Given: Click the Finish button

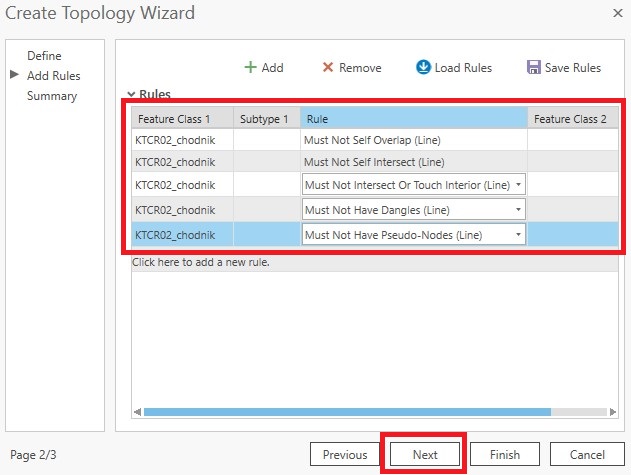Looking at the screenshot, I should (504, 454).
